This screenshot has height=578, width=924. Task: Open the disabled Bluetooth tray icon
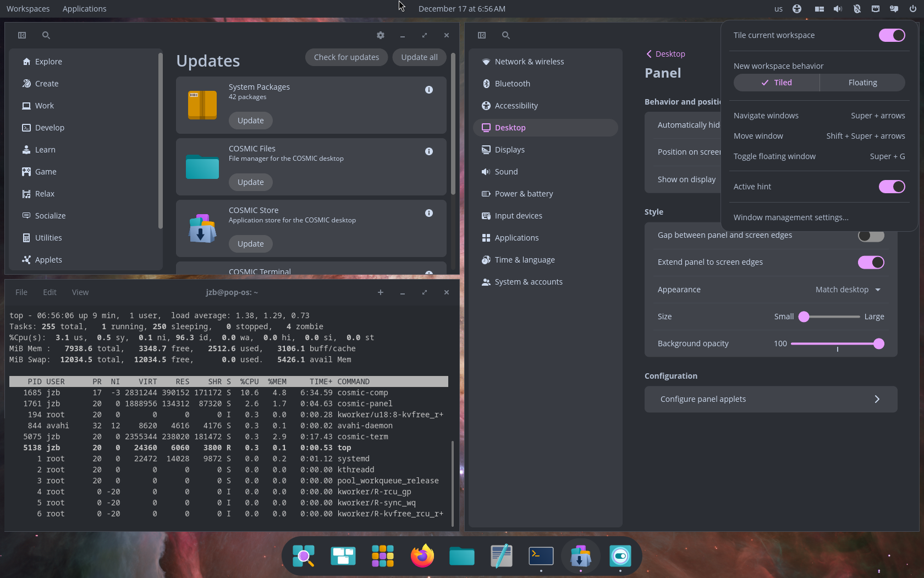857,8
